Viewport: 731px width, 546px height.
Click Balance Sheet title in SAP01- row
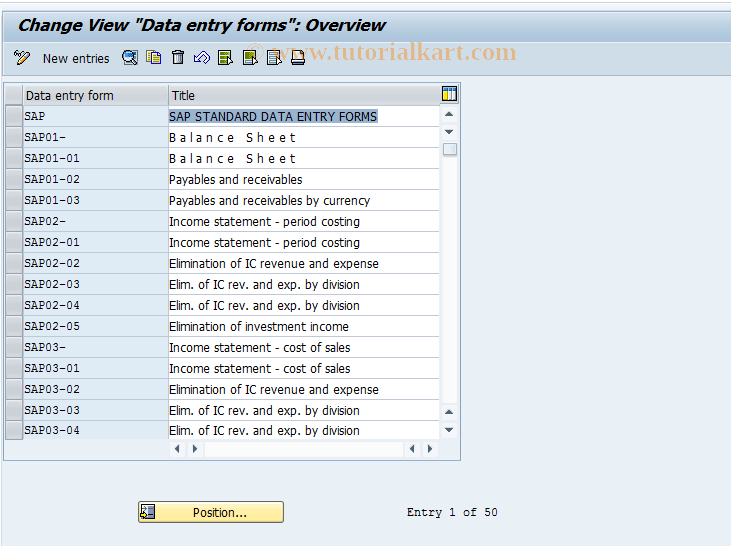(304, 137)
